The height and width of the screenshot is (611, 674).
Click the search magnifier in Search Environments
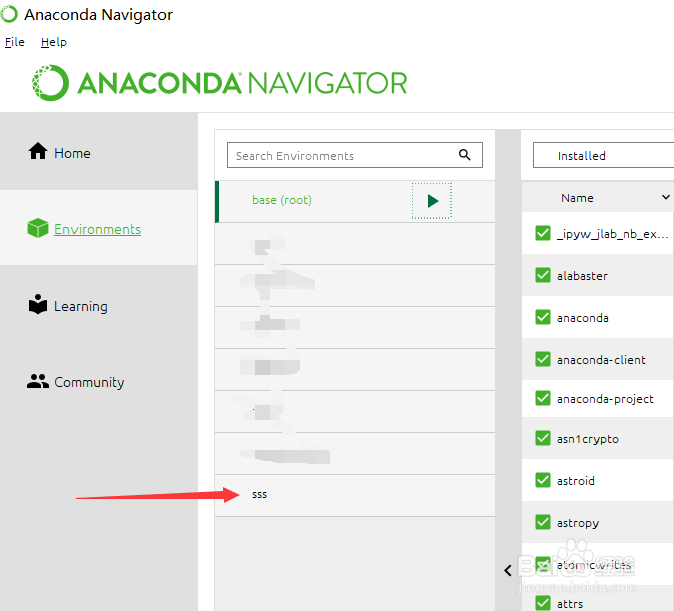[x=464, y=155]
